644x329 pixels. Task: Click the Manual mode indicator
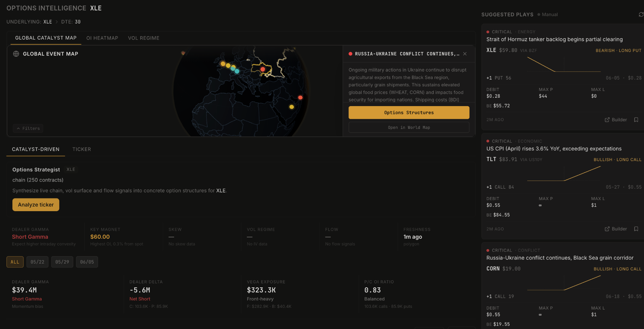click(547, 14)
